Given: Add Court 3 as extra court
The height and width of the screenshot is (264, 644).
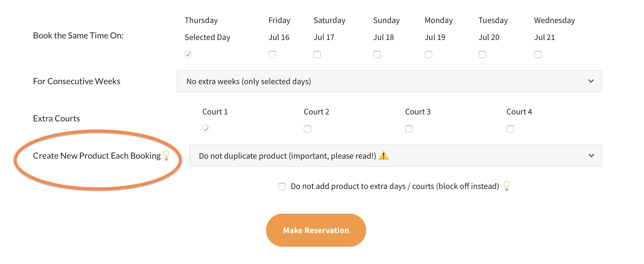Looking at the screenshot, I should pyautogui.click(x=409, y=129).
